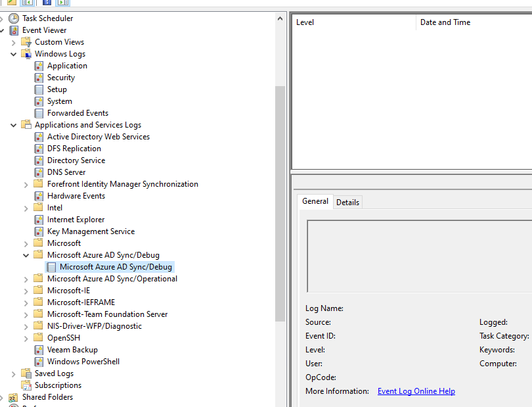Screen dimensions: 532x407
Task: Select Microsoft-Team Foundation Server folder label
Action: point(107,314)
